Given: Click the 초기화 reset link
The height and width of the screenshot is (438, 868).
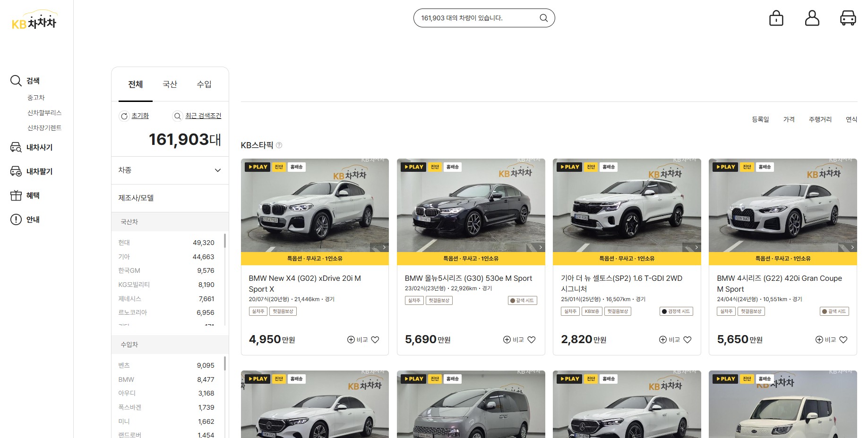Looking at the screenshot, I should pos(140,116).
